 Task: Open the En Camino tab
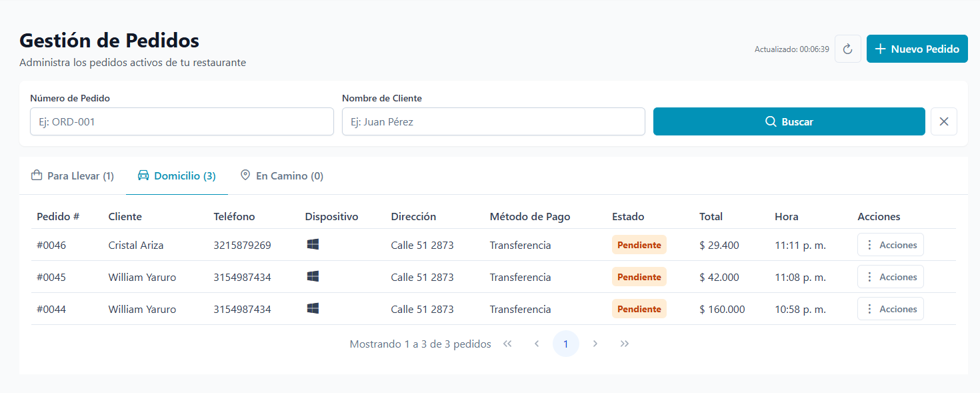pyautogui.click(x=282, y=176)
